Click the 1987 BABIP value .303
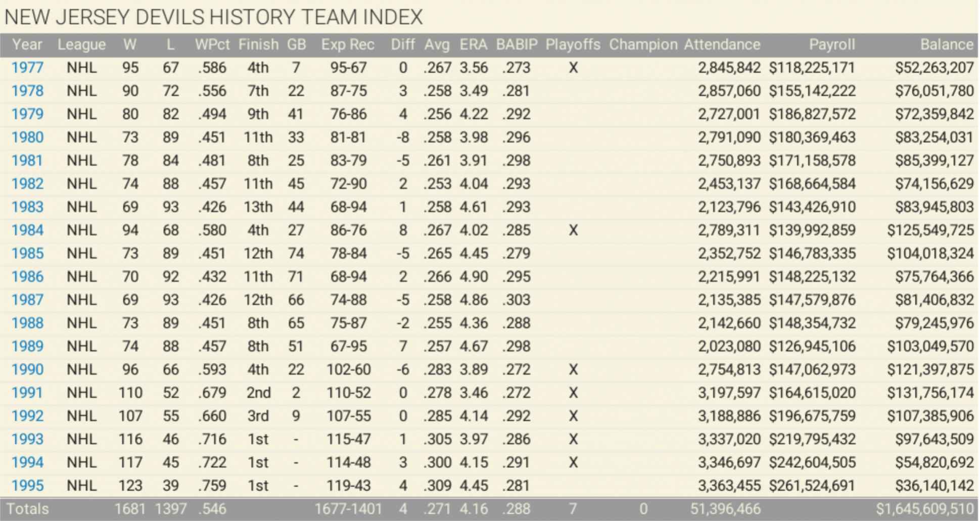This screenshot has height=521, width=980. point(516,300)
